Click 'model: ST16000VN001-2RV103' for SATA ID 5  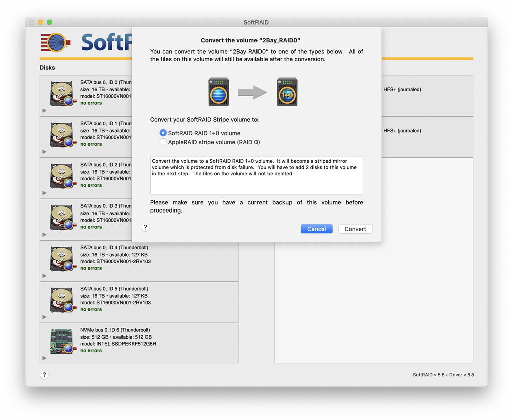click(116, 303)
